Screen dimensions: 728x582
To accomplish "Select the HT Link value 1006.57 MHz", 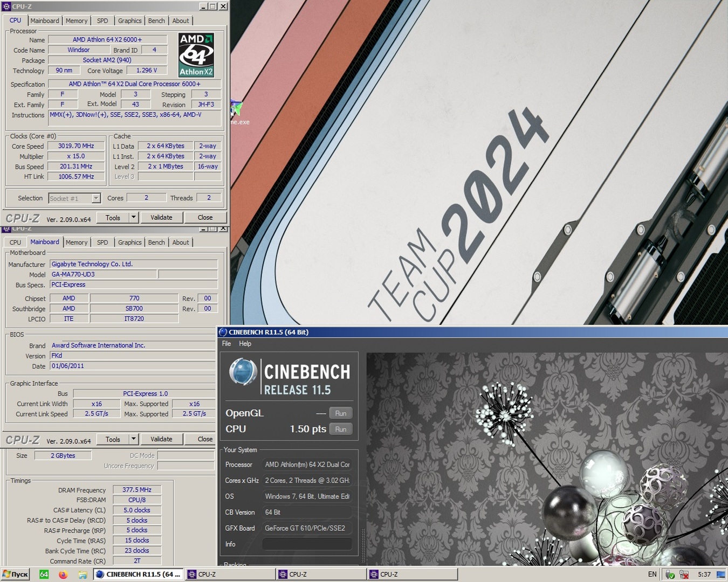I will coord(76,177).
